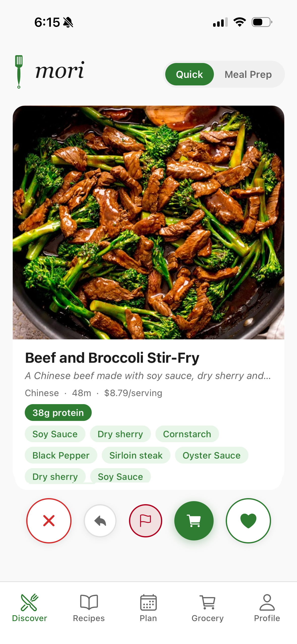Image resolution: width=297 pixels, height=644 pixels.
Task: Tap the green heart like button
Action: [x=248, y=521]
